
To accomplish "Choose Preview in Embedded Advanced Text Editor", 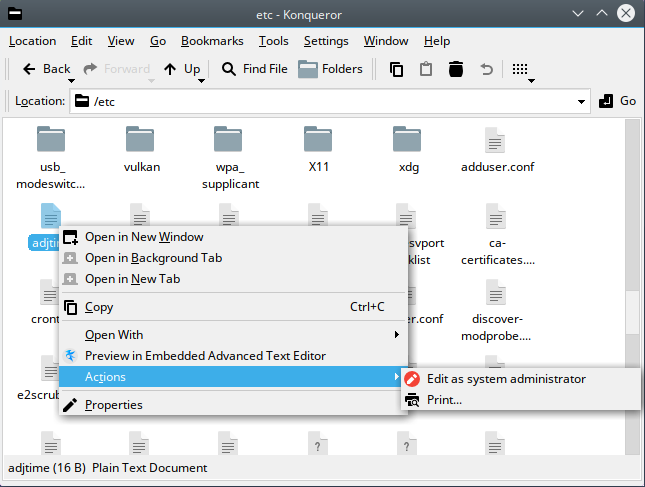I will [x=234, y=356].
